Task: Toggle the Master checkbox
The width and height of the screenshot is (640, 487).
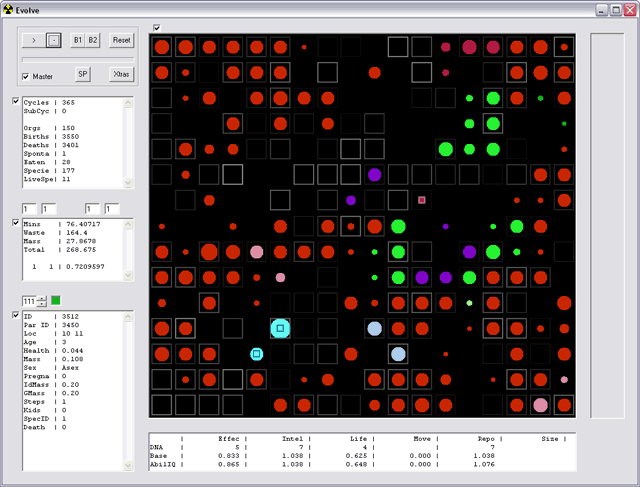Action: pos(26,76)
